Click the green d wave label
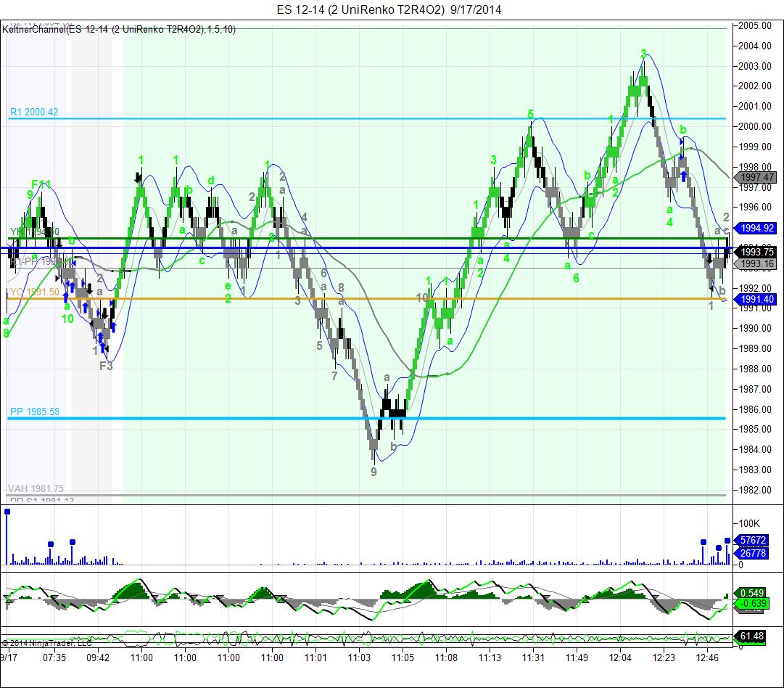The image size is (784, 688). [x=211, y=180]
